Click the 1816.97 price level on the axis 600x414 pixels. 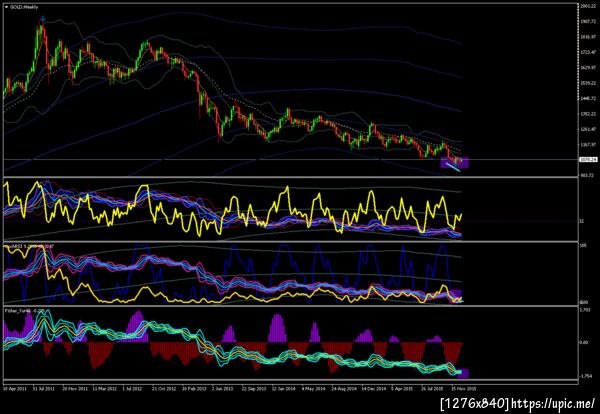[x=589, y=37]
